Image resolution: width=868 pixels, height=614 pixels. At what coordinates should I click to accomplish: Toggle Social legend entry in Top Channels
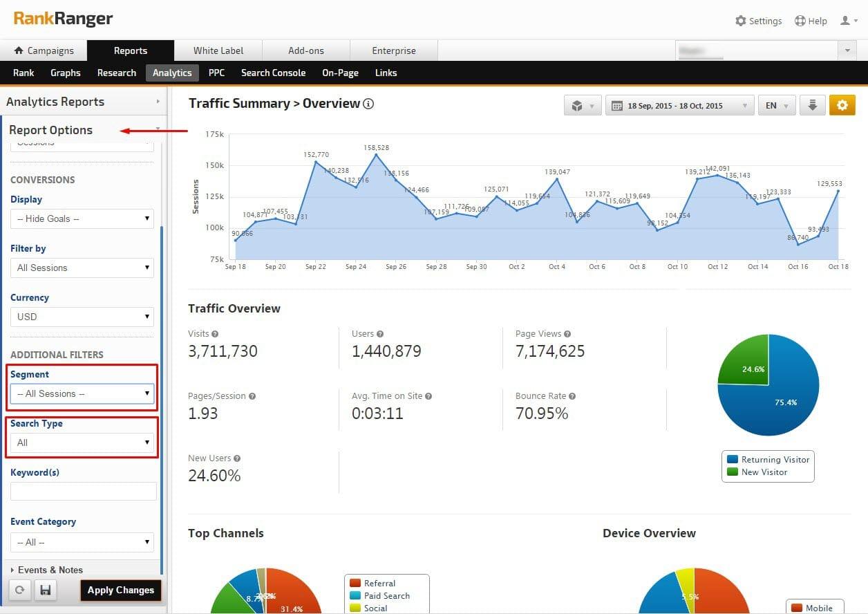[x=370, y=608]
